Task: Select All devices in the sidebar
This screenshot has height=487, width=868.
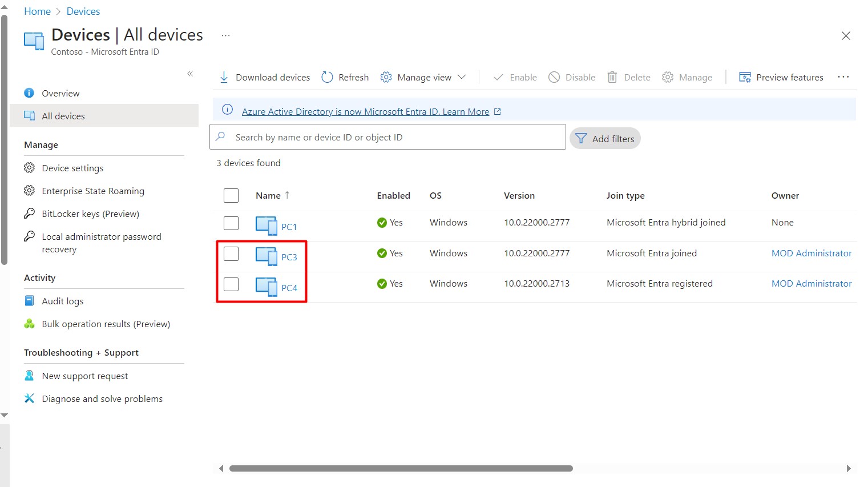Action: click(x=104, y=116)
